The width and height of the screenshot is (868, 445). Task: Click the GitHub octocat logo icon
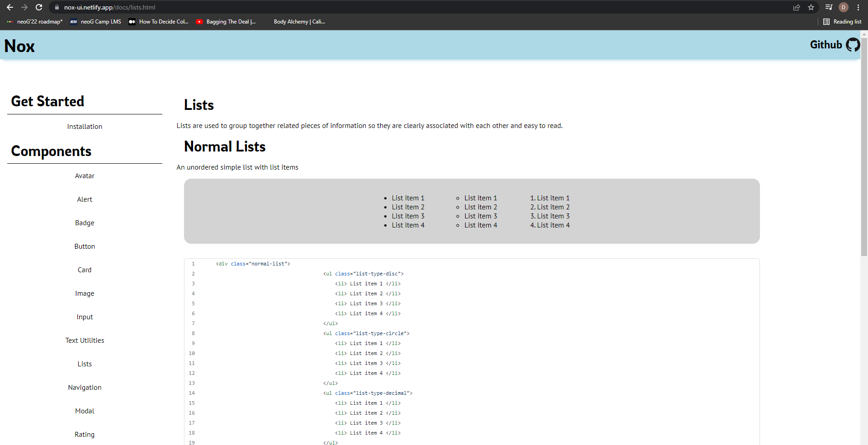pos(853,45)
